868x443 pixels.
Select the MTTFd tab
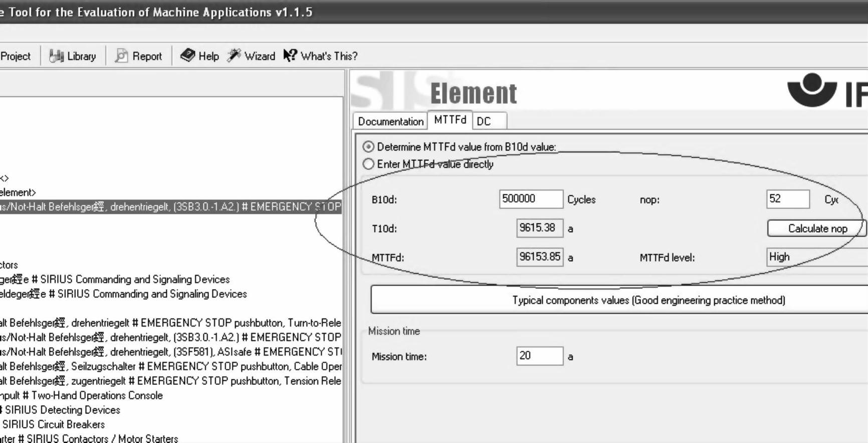450,120
